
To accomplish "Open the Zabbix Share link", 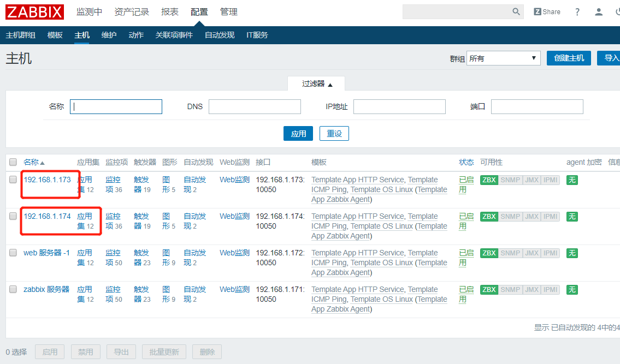I will pyautogui.click(x=547, y=12).
